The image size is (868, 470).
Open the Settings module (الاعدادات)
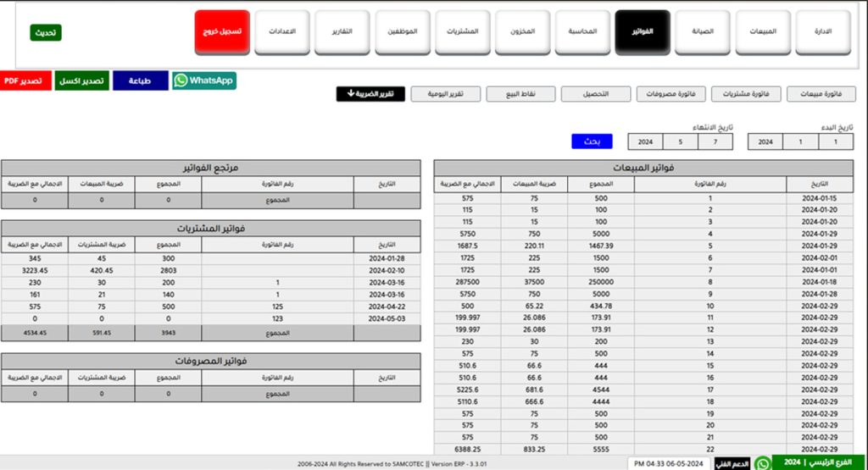click(282, 32)
